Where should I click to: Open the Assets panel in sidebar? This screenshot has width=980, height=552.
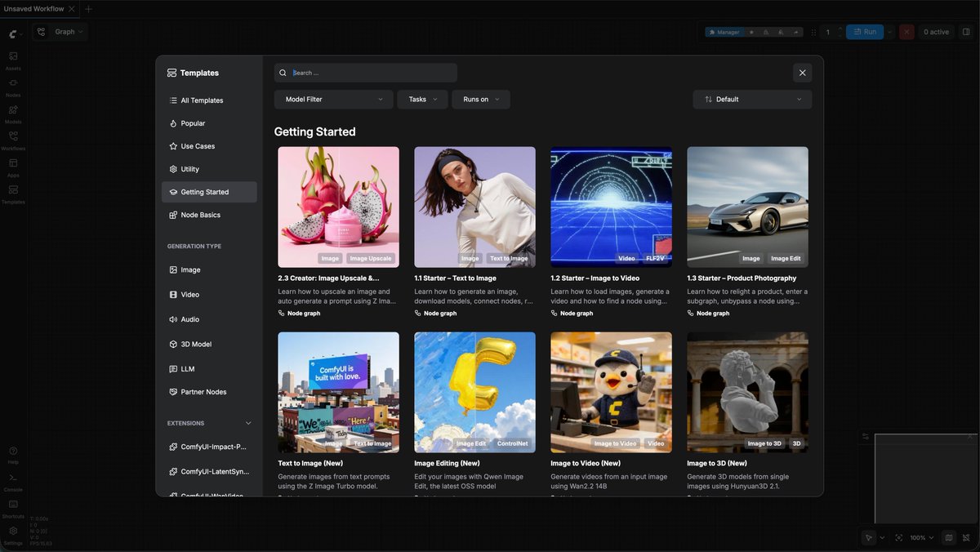13,60
